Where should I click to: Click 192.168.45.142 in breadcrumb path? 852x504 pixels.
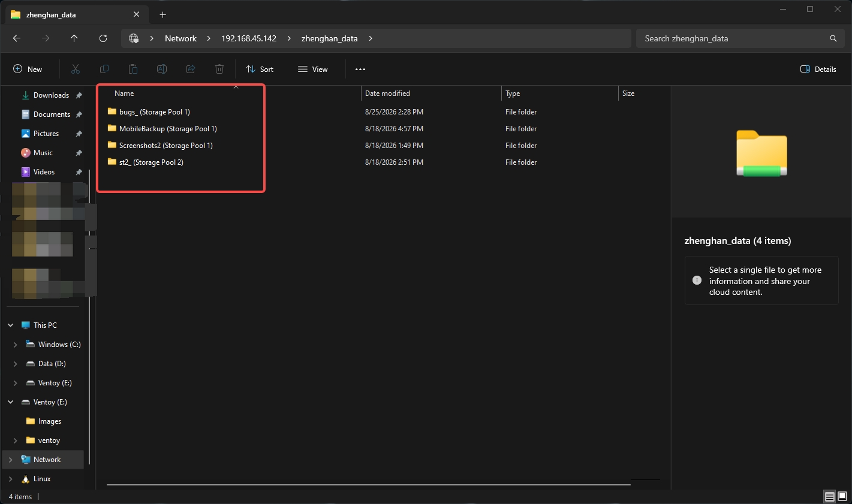tap(249, 38)
